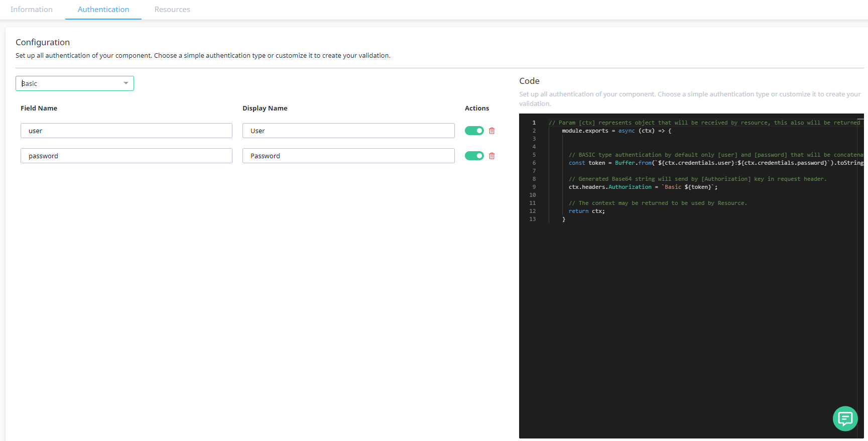The width and height of the screenshot is (868, 441).
Task: Edit the 'user' field name input
Action: point(127,131)
